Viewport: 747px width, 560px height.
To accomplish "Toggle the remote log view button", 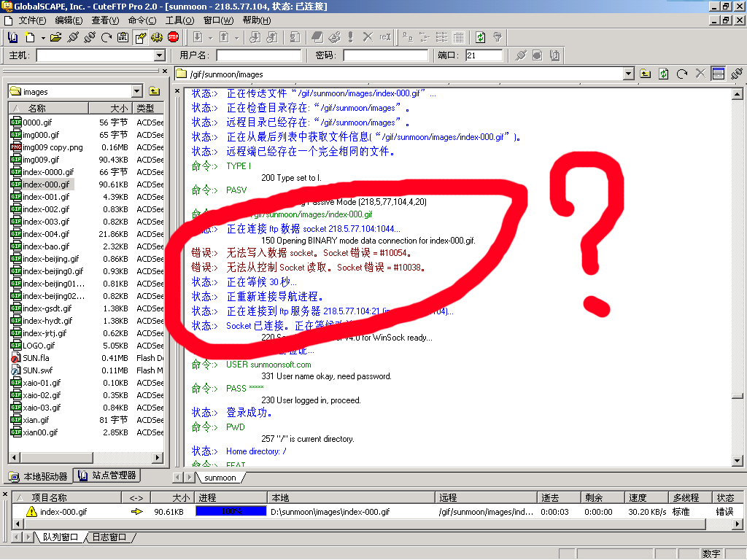I will [x=718, y=74].
